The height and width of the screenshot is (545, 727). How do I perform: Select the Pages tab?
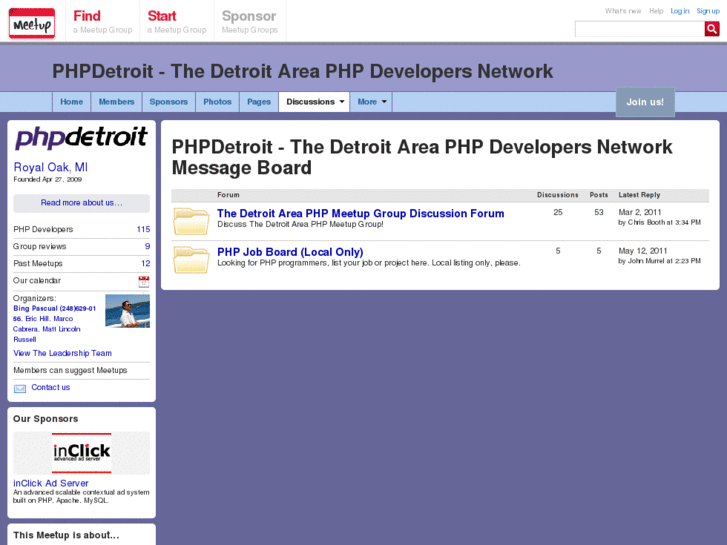coord(259,102)
